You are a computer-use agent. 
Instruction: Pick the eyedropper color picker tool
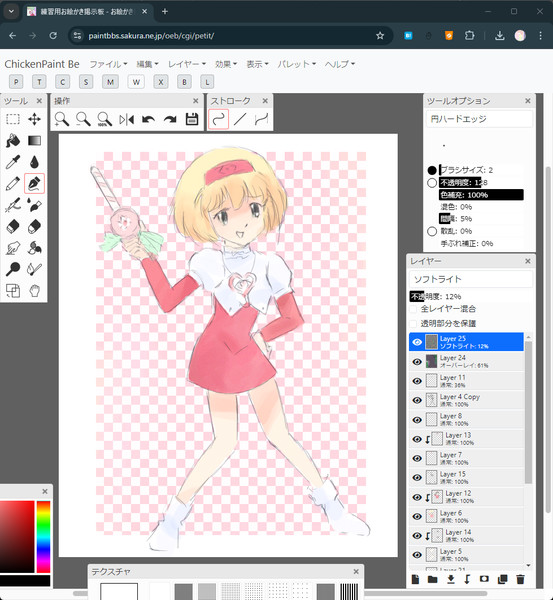point(13,162)
